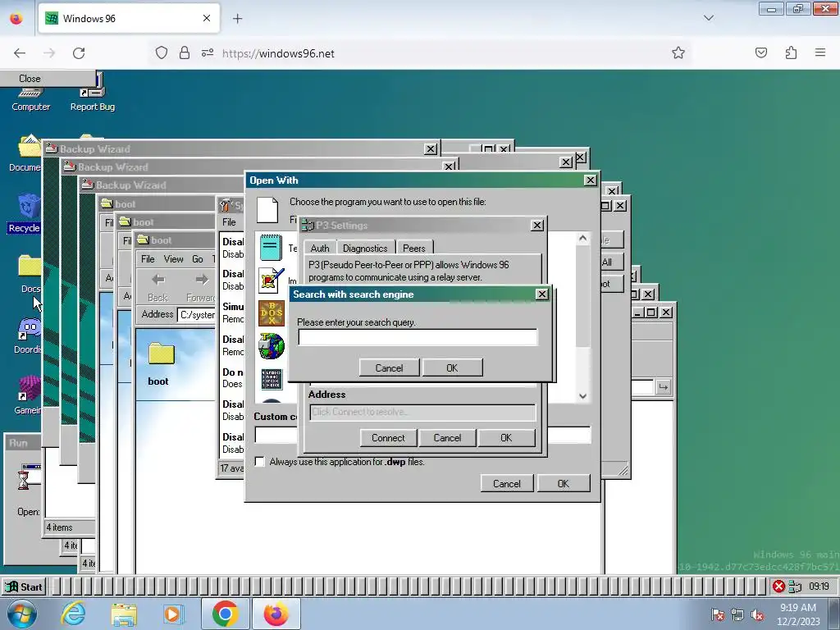Click the P3 network tray icon in Windows 96 taskbar
Image resolution: width=840 pixels, height=630 pixels.
click(795, 587)
